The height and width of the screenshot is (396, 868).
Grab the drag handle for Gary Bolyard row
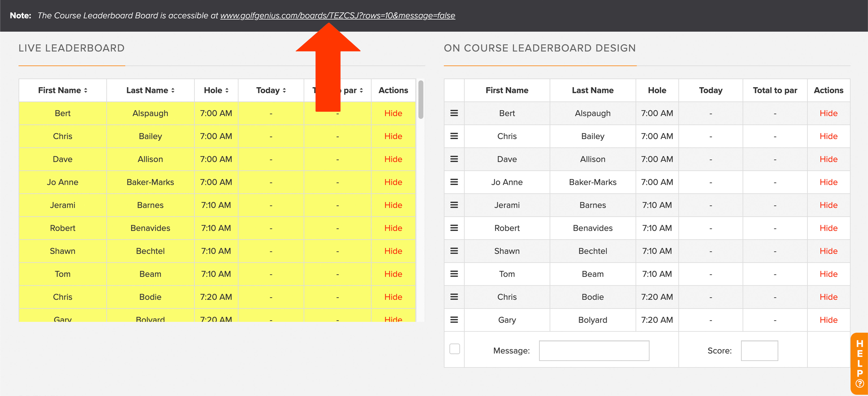coord(454,319)
